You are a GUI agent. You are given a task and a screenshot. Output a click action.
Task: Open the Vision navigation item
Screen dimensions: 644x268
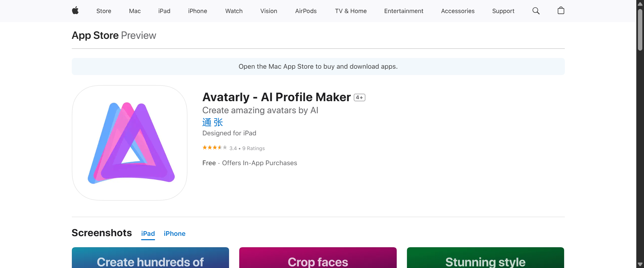[x=268, y=11]
